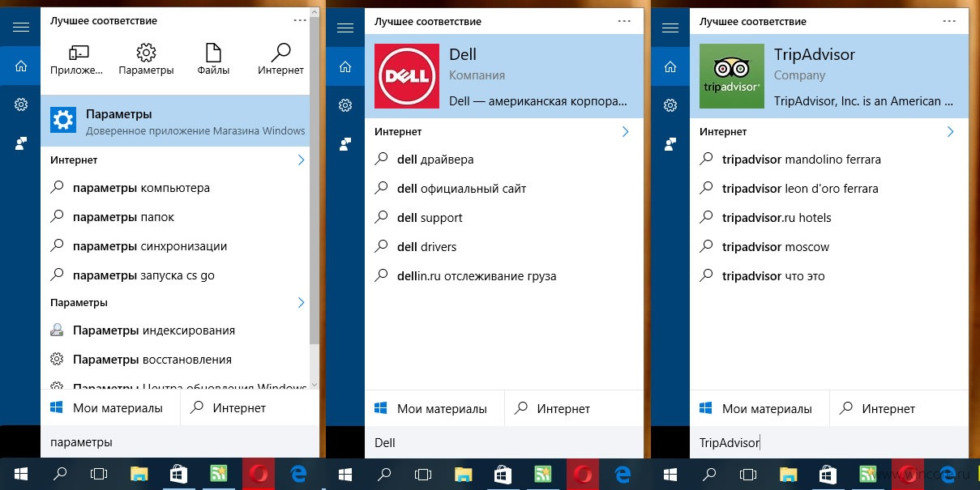The height and width of the screenshot is (490, 980).
Task: Filter results by Интернет magnifier icon
Action: coord(280,61)
